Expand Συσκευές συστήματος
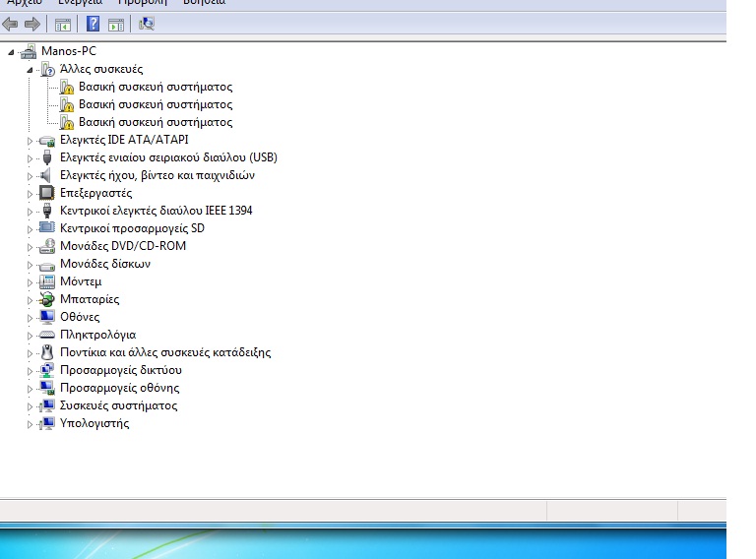The height and width of the screenshot is (559, 756). (30, 406)
